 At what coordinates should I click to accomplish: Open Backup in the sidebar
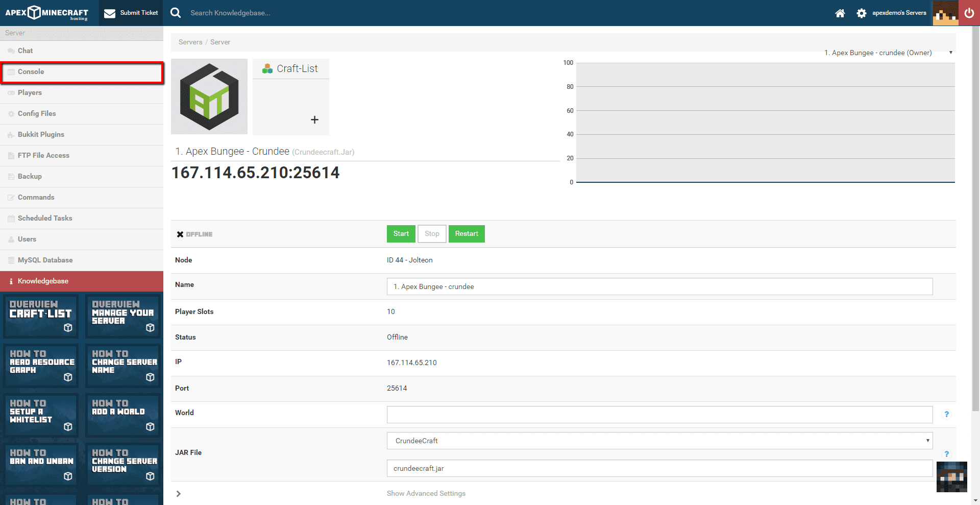click(x=82, y=177)
